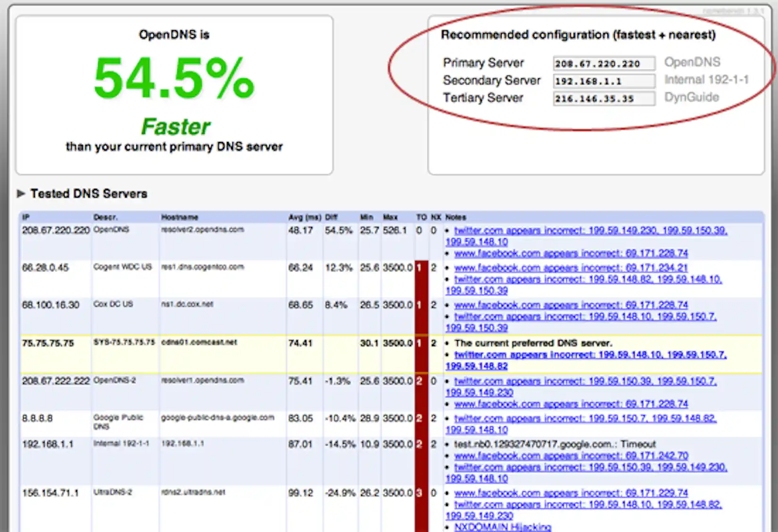Click the SYS-75.75.75.75 description cell
The height and width of the screenshot is (532, 778).
(x=124, y=342)
